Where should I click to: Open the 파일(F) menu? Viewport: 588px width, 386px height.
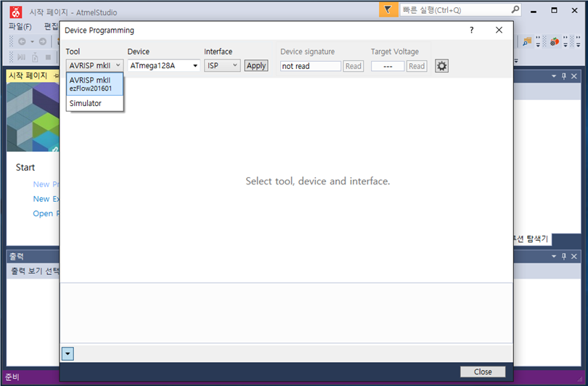[20, 27]
